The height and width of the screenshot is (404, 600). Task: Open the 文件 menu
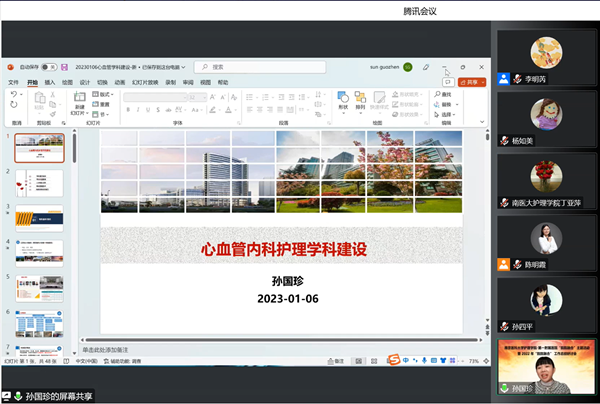click(13, 82)
